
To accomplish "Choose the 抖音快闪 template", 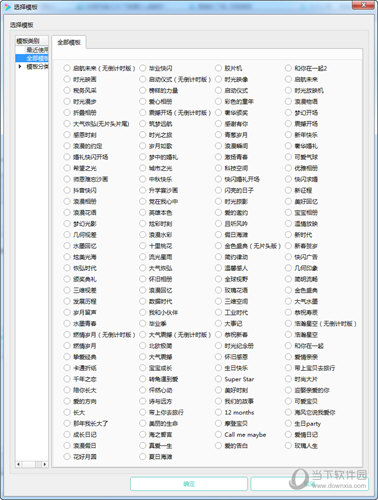I will [x=67, y=190].
